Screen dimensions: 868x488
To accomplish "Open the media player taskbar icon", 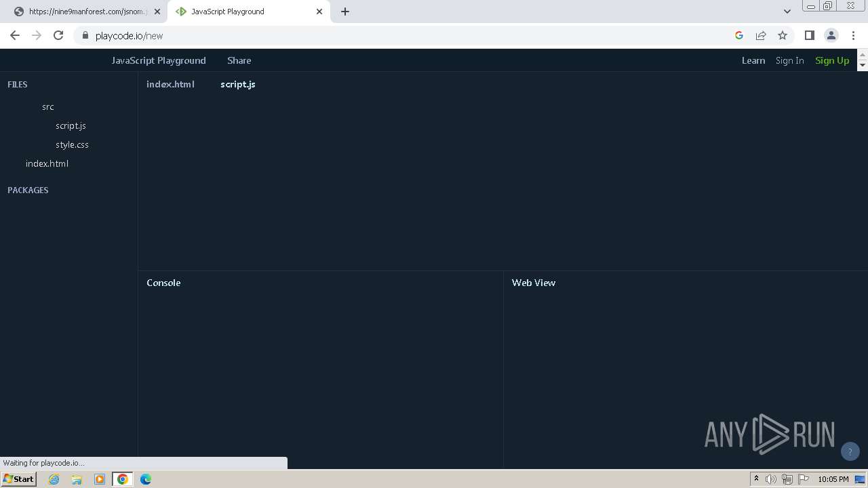I will click(x=100, y=479).
